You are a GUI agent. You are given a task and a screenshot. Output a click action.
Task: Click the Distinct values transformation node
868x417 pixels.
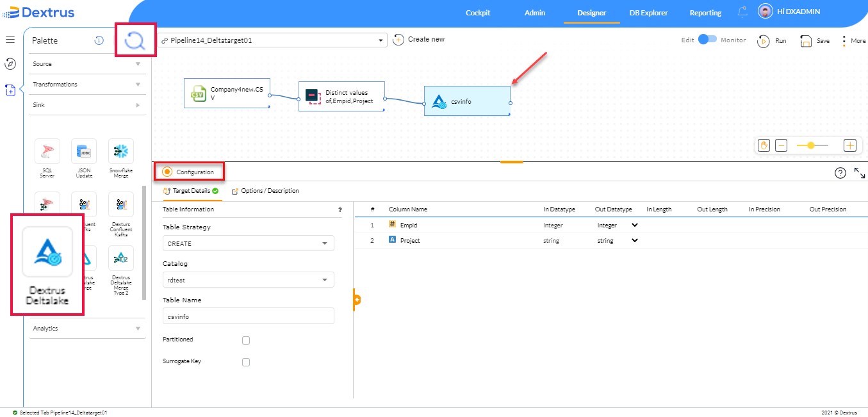pyautogui.click(x=341, y=97)
